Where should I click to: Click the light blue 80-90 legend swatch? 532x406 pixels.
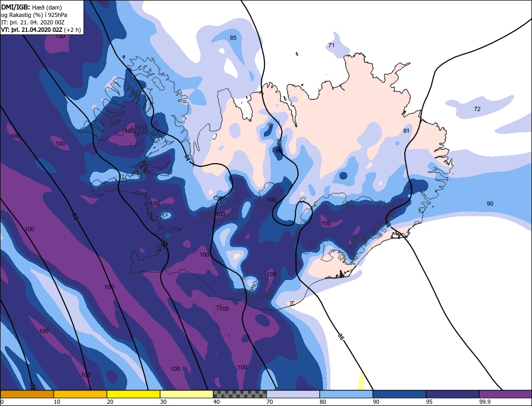coord(346,394)
